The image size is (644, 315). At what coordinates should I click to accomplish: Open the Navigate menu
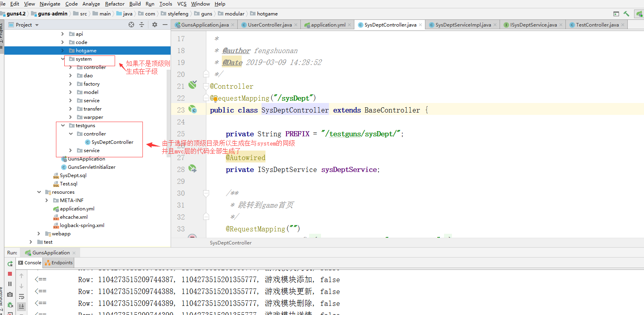coord(50,4)
